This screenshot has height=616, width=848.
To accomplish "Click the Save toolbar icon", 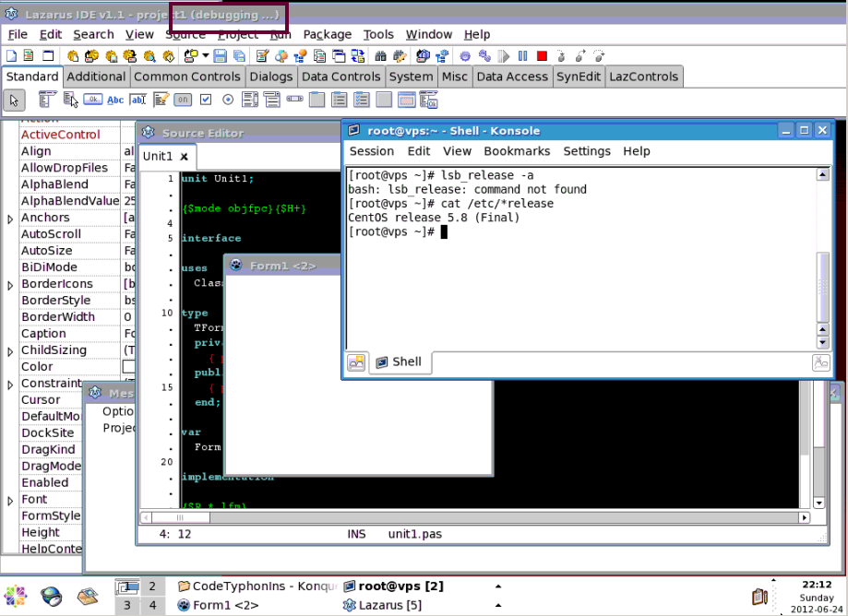I will click(x=221, y=55).
